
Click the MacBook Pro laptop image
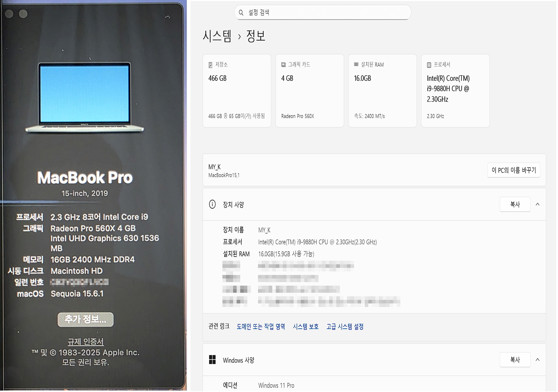[85, 97]
